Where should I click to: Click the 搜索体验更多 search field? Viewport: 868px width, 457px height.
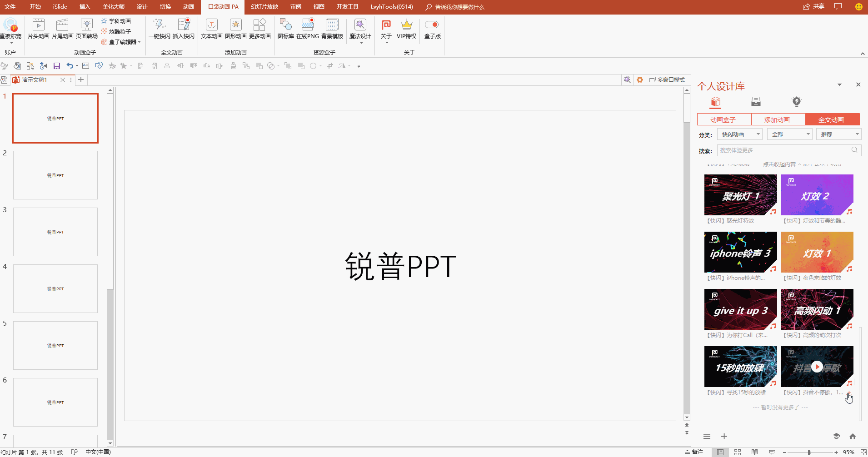[789, 150]
